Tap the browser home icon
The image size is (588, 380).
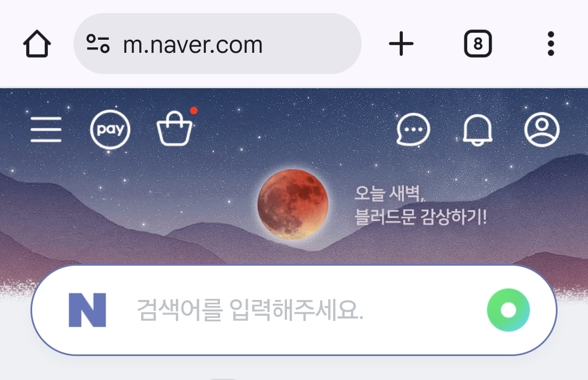[x=37, y=44]
